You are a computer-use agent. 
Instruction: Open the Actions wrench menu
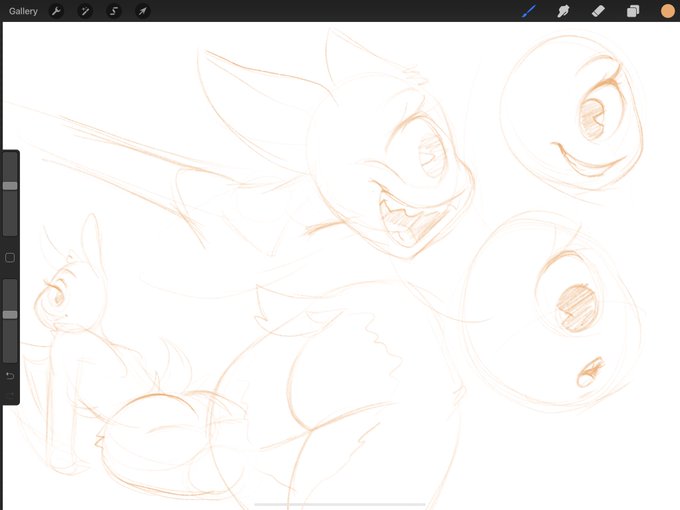tap(56, 11)
